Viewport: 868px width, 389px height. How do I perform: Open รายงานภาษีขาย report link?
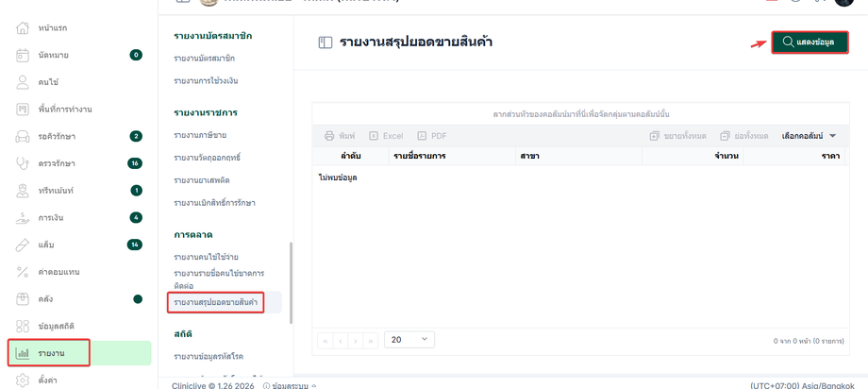click(200, 135)
